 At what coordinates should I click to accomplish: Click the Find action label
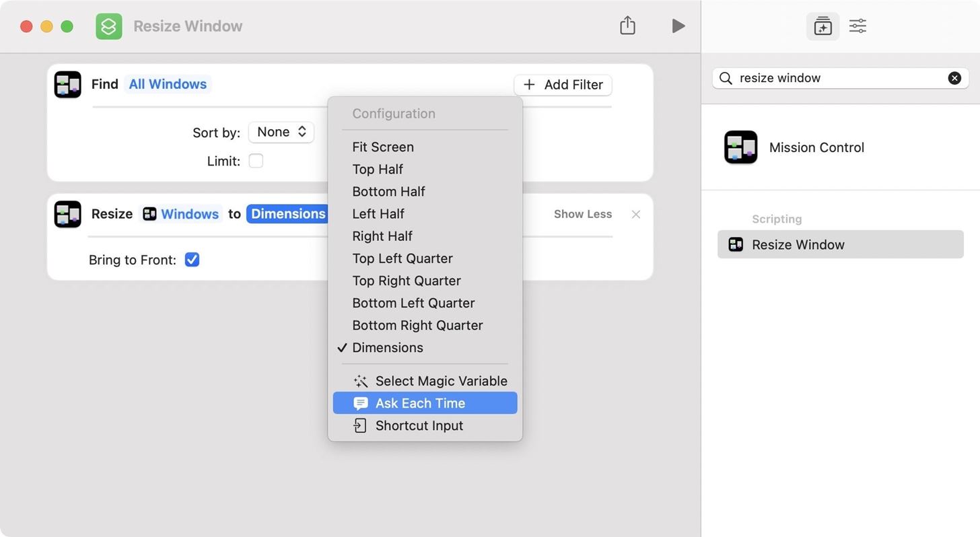[104, 84]
